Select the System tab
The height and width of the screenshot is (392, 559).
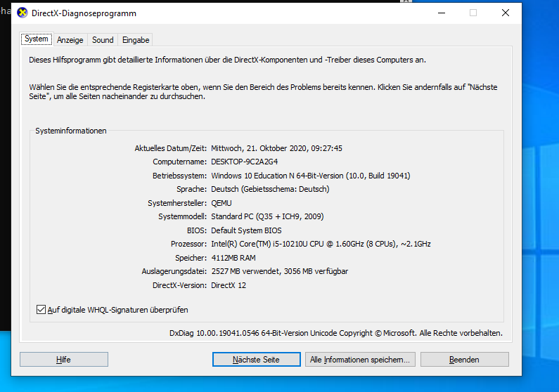37,39
